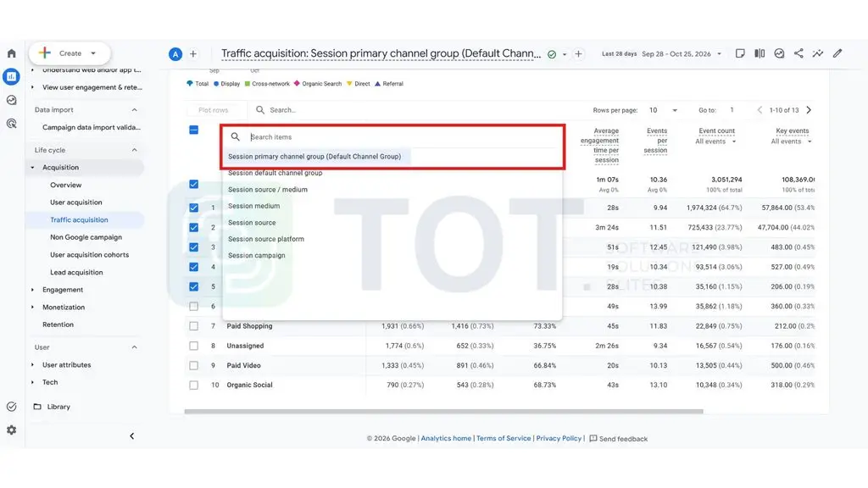Open the Key events All events dropdown
This screenshot has height=488, width=868.
792,141
